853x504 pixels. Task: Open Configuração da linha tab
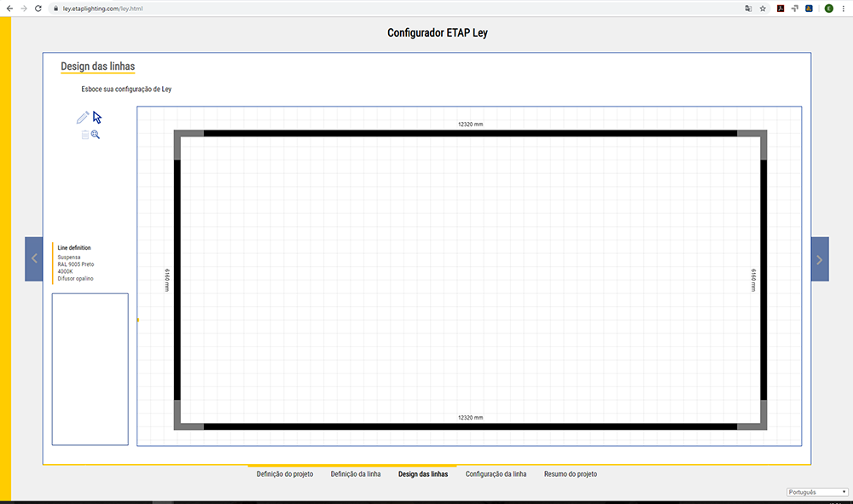(496, 474)
